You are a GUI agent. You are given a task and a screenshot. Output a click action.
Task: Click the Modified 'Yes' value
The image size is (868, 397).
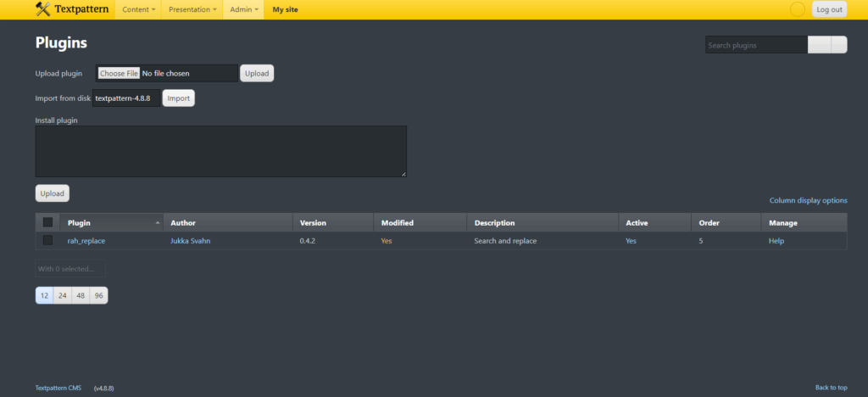[387, 241]
